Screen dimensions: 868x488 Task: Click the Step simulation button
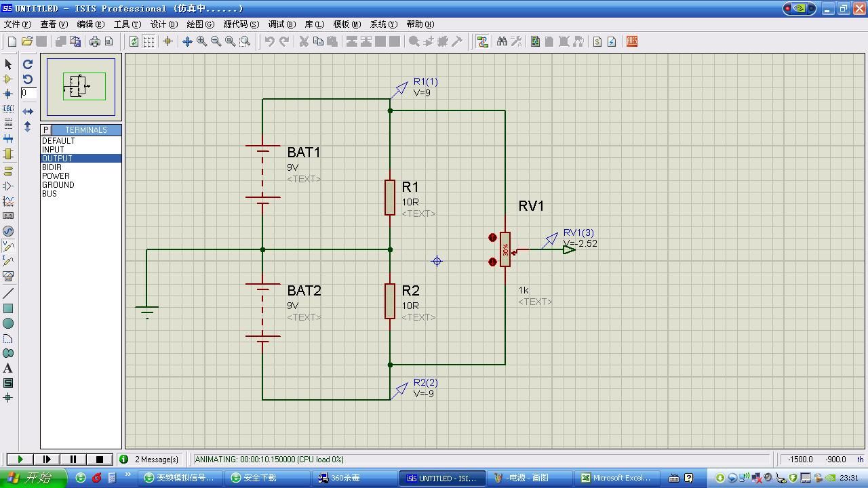47,460
